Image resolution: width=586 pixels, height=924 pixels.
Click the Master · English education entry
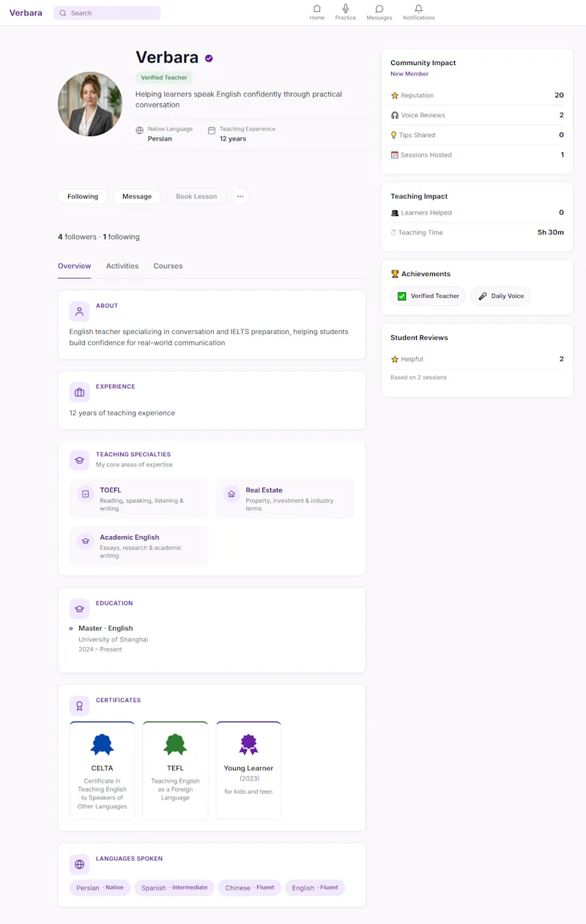106,628
